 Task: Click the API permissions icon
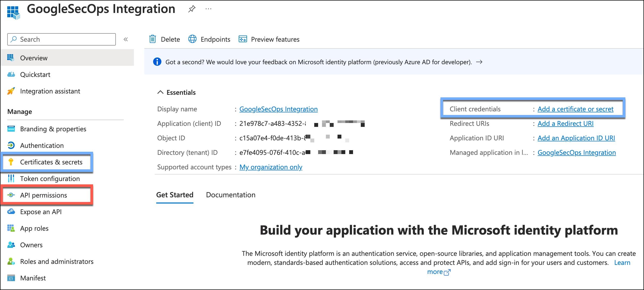click(x=11, y=195)
